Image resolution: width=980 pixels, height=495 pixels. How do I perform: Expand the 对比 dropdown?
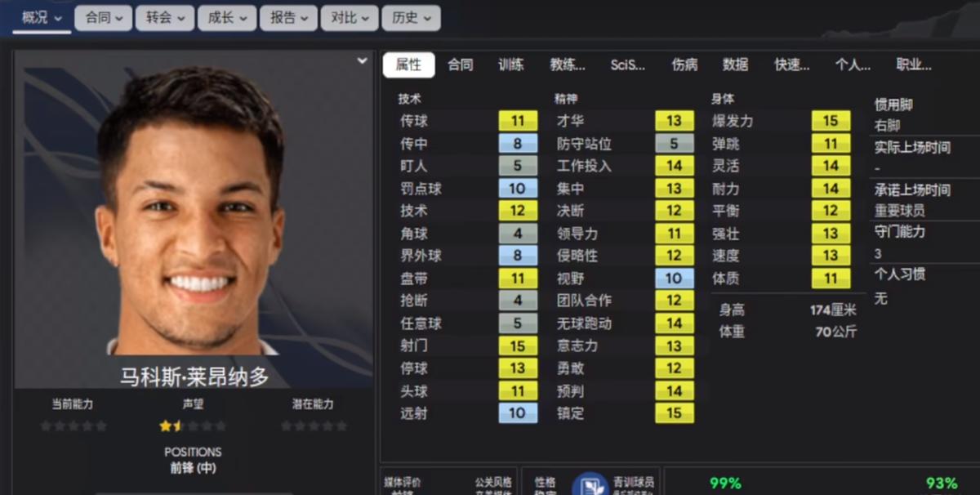tap(350, 18)
